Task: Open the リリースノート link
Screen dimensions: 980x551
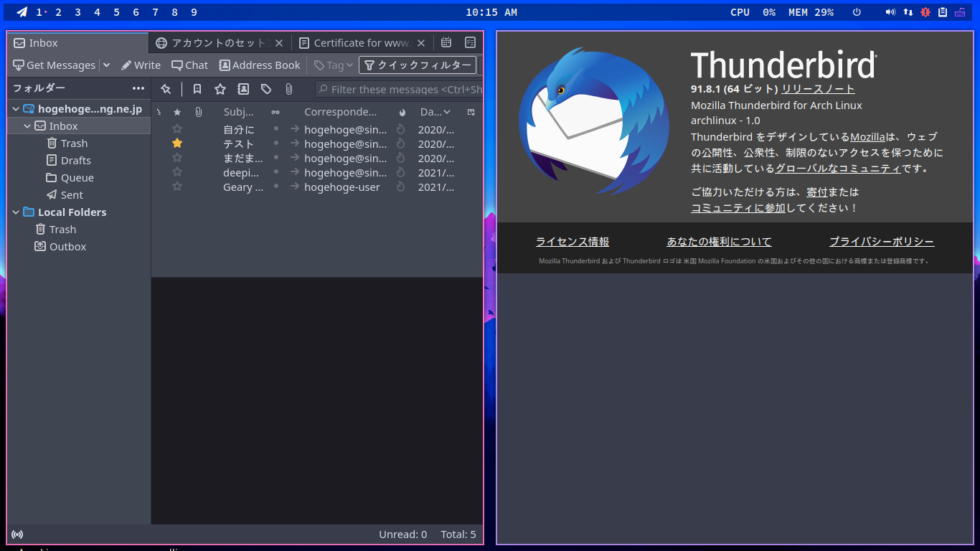Action: click(818, 89)
